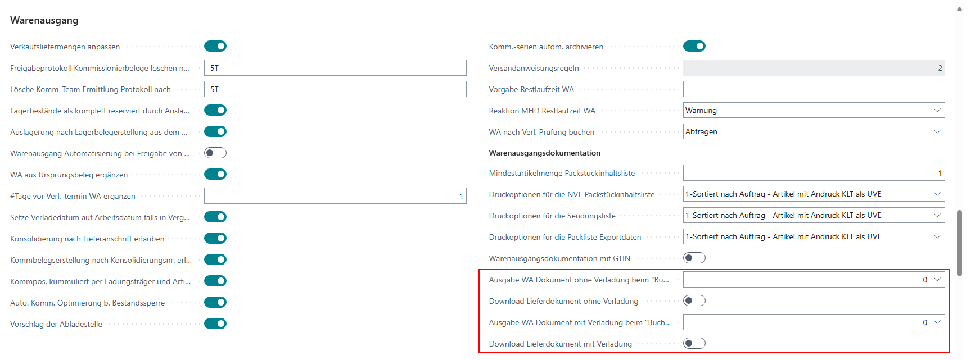Disable Vorschlag der Abladestelle switch
The image size is (980, 360).
tap(215, 323)
